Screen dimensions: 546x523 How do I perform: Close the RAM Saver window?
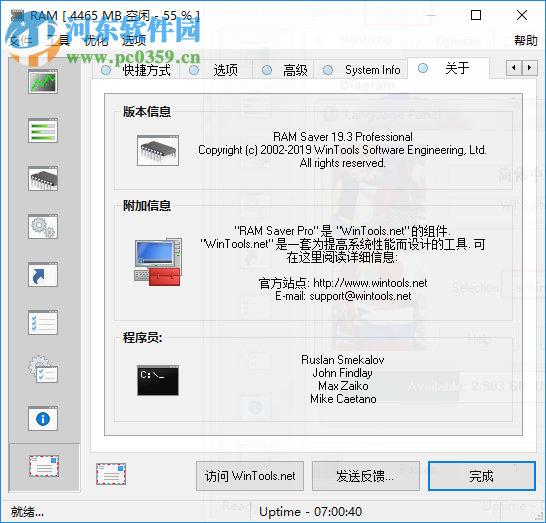click(x=522, y=15)
